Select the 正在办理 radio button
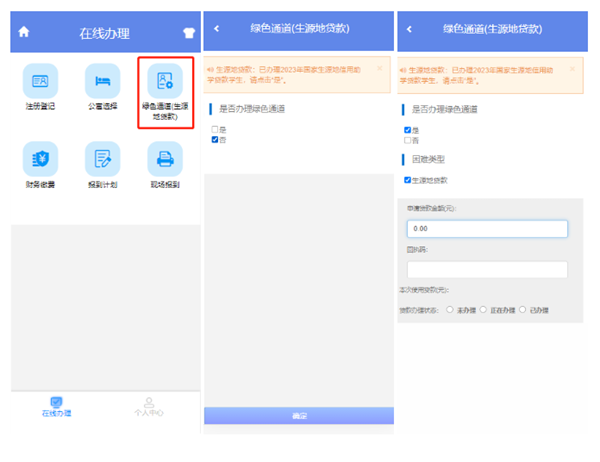 pyautogui.click(x=485, y=310)
